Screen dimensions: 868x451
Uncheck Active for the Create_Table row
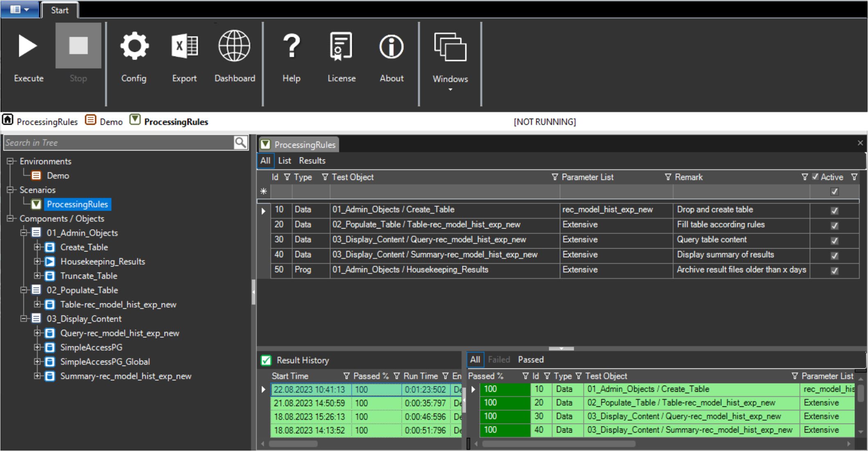click(x=834, y=210)
